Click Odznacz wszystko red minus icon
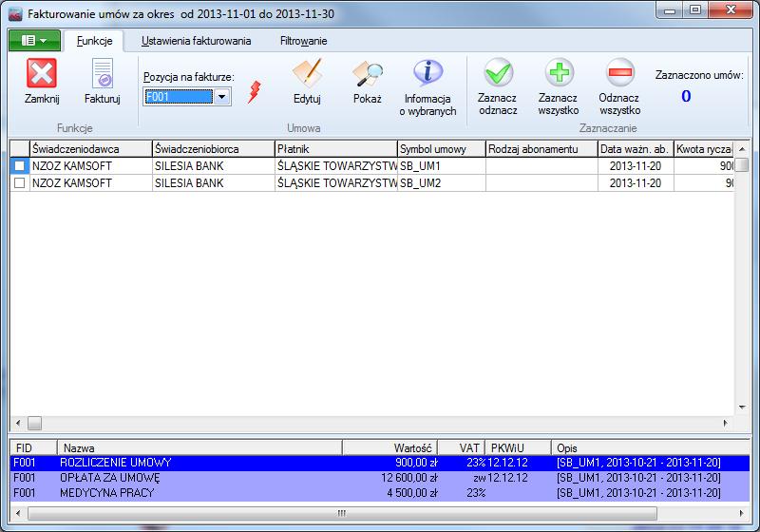The image size is (760, 532). tap(620, 73)
